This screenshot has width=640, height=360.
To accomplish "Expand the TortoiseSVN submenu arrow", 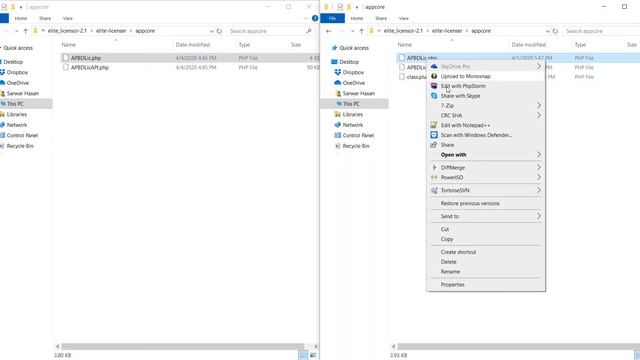I will click(x=539, y=190).
